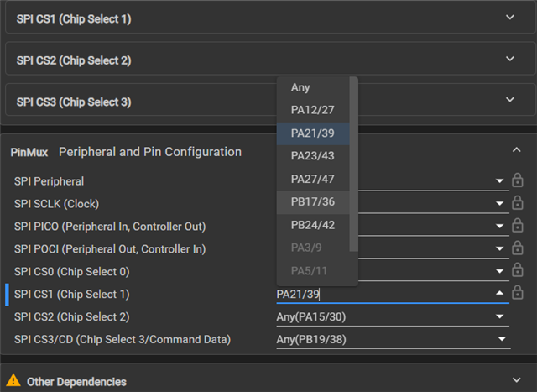Close the SPI CS1 dropdown using the up arrow
The image size is (537, 392).
coord(500,293)
